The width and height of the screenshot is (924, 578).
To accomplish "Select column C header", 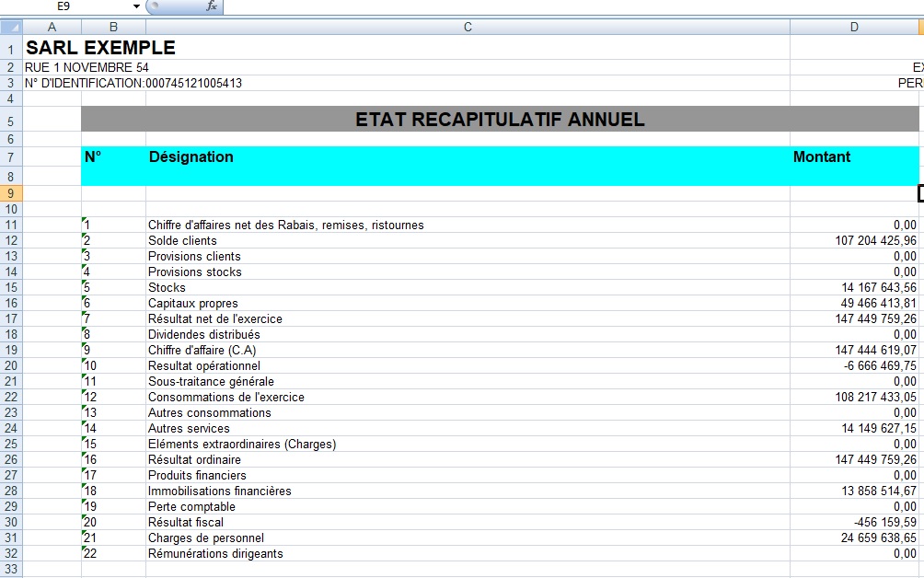I will pos(468,28).
